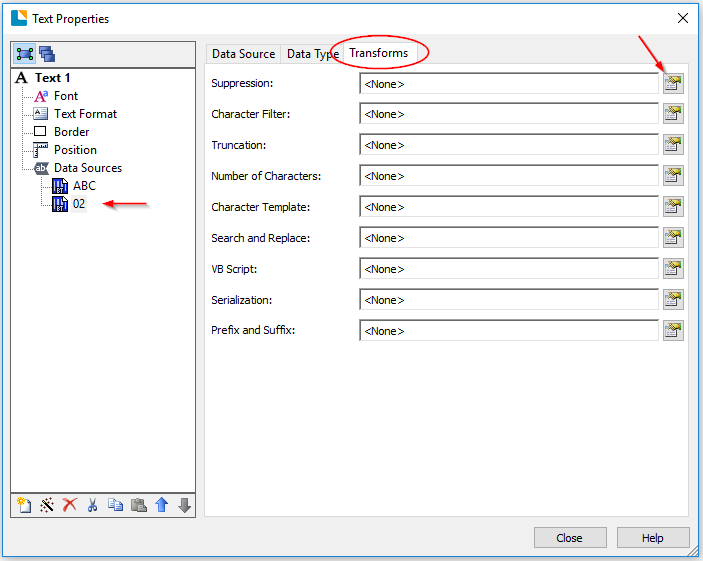Click the Character Filter value field
This screenshot has height=561, width=703.
pos(509,114)
